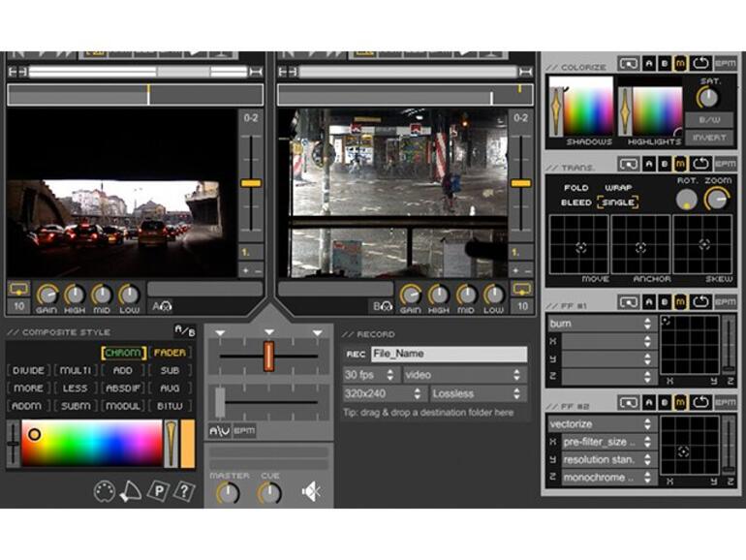Click the orange crossfader handle
746x560 pixels.
pos(269,355)
